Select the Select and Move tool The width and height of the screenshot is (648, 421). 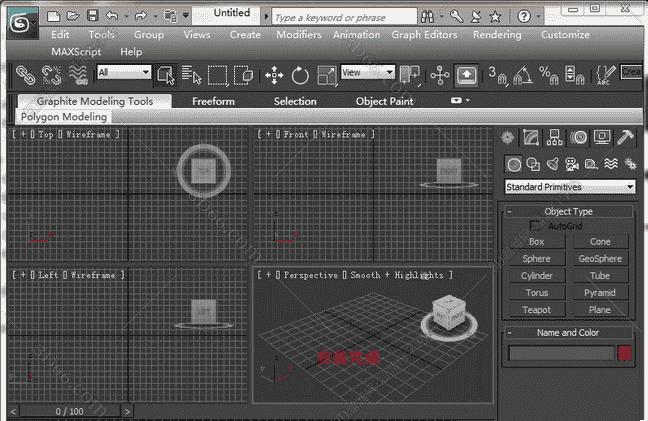274,74
